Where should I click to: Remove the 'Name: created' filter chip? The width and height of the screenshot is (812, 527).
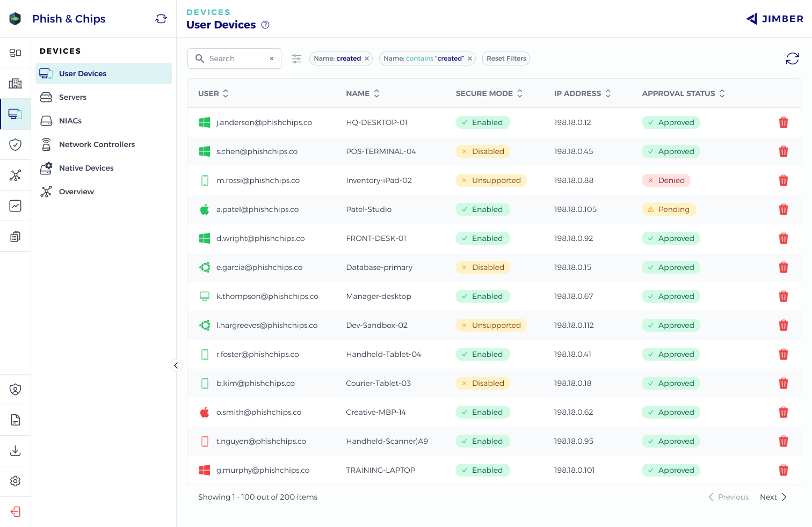pos(367,58)
